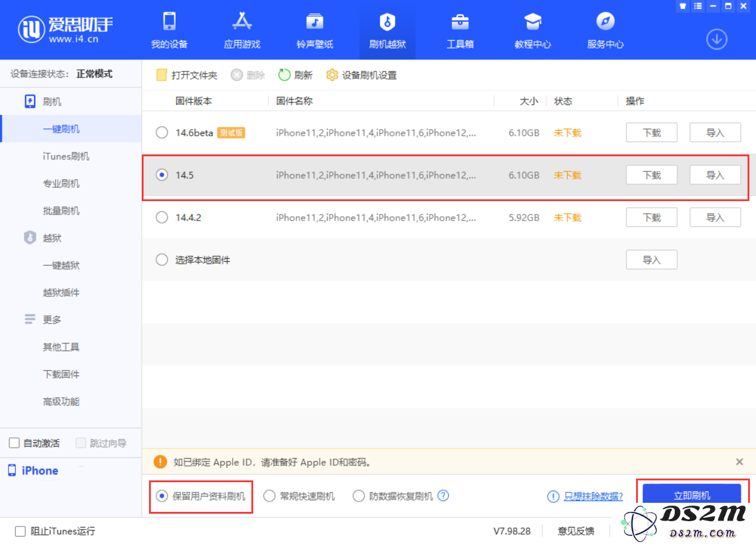The height and width of the screenshot is (544, 756).
Task: Click 下载 for firmware 14.6beta
Action: click(x=651, y=133)
